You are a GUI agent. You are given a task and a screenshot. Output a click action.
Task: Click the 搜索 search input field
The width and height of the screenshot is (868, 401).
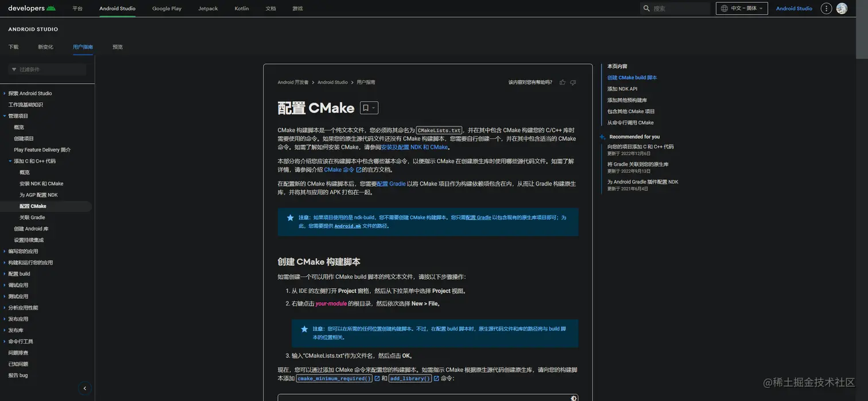click(675, 9)
